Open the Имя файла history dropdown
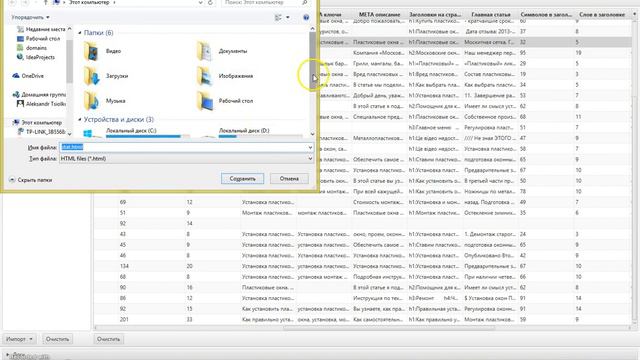 310,147
